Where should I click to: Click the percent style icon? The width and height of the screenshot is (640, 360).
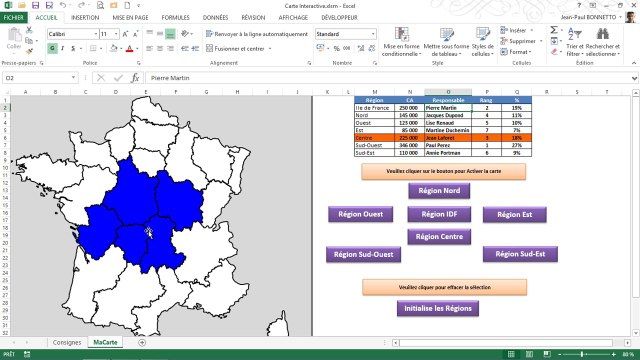337,48
